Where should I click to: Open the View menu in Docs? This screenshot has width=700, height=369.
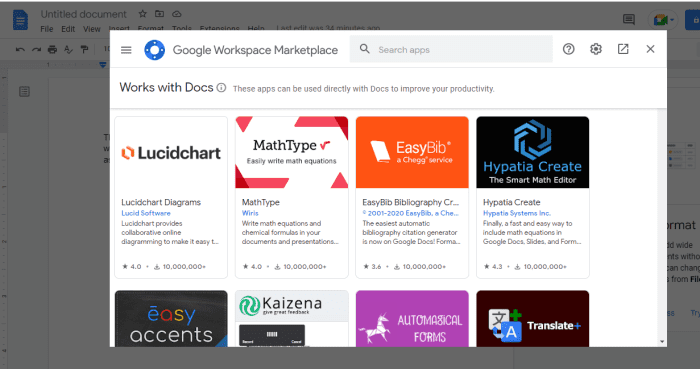(92, 29)
